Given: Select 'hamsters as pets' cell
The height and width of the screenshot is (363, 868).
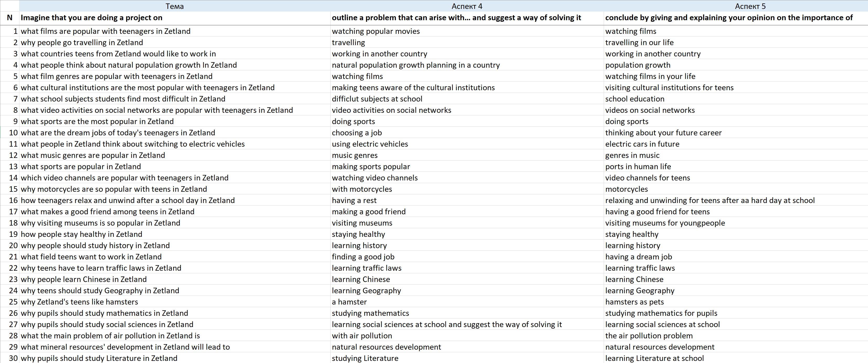Looking at the screenshot, I should point(736,302).
